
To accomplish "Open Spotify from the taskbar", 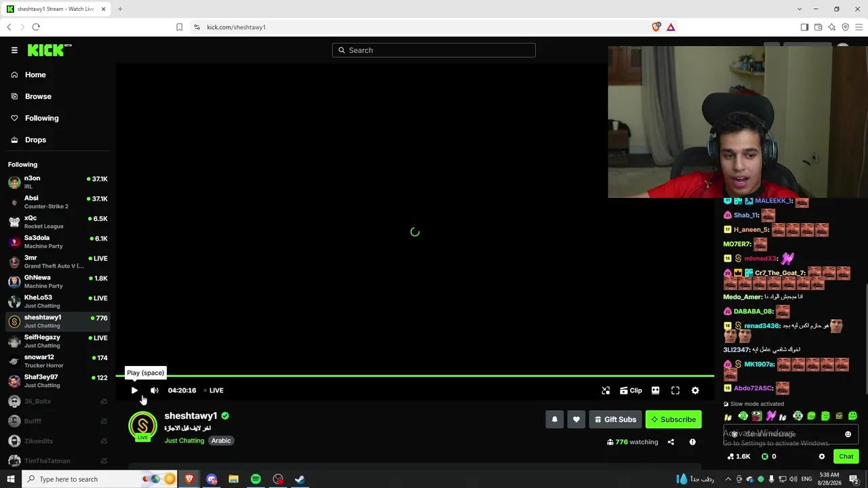I will click(256, 479).
